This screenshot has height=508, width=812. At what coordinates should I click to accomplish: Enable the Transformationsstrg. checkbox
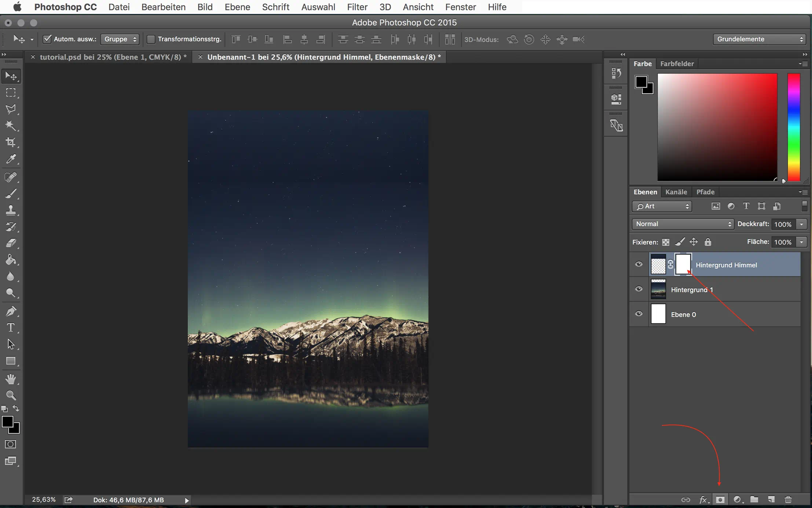tap(150, 39)
